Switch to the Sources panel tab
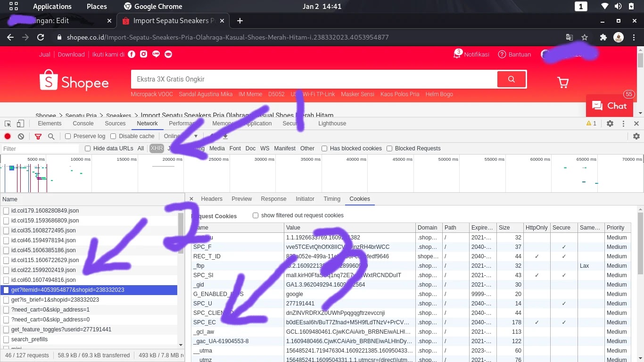Viewport: 644px width, 362px height. coord(115,123)
